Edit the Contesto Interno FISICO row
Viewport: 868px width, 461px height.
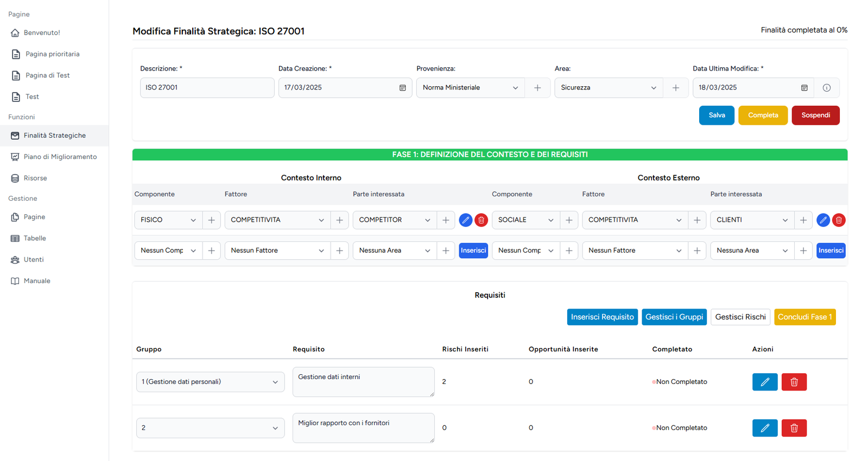[x=465, y=220]
